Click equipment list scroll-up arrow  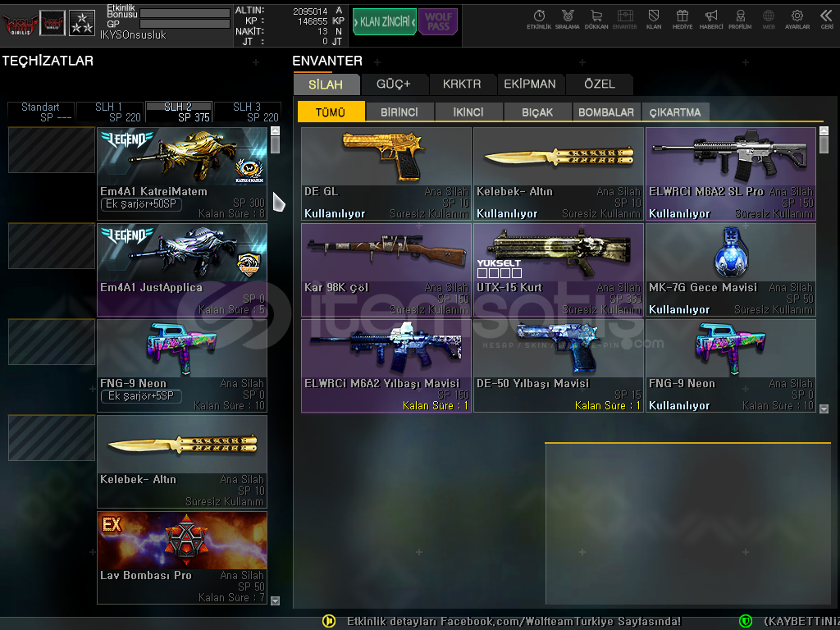[x=276, y=130]
